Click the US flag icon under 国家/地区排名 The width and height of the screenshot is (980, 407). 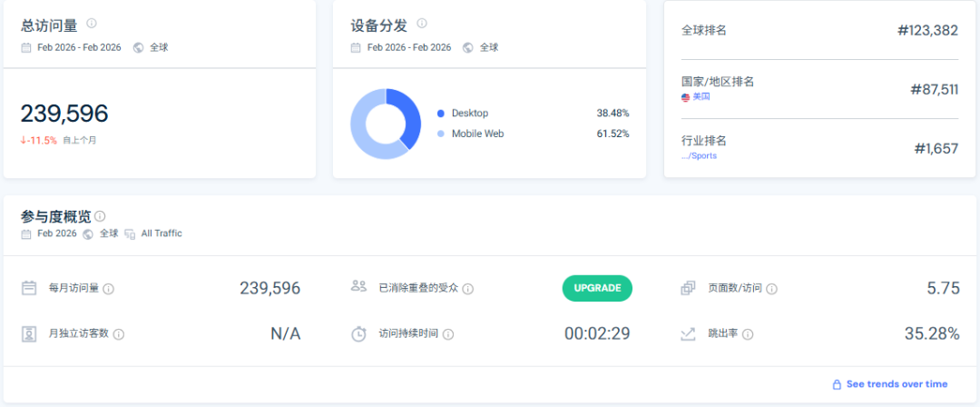click(686, 97)
